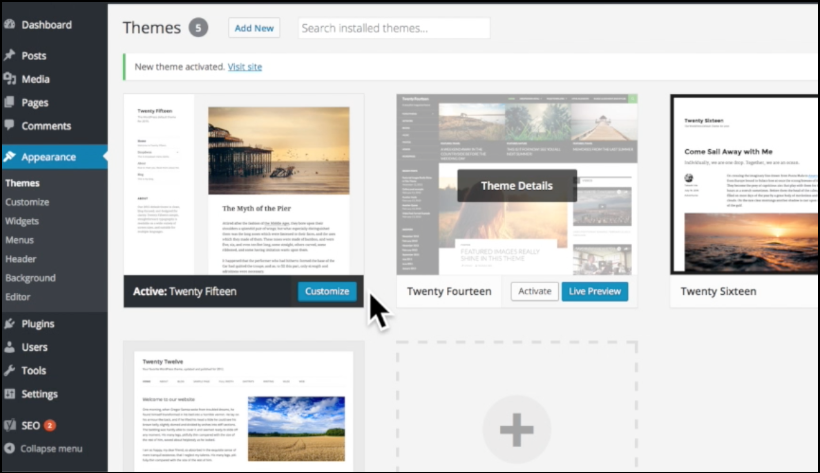Click the Search installed themes field

394,28
